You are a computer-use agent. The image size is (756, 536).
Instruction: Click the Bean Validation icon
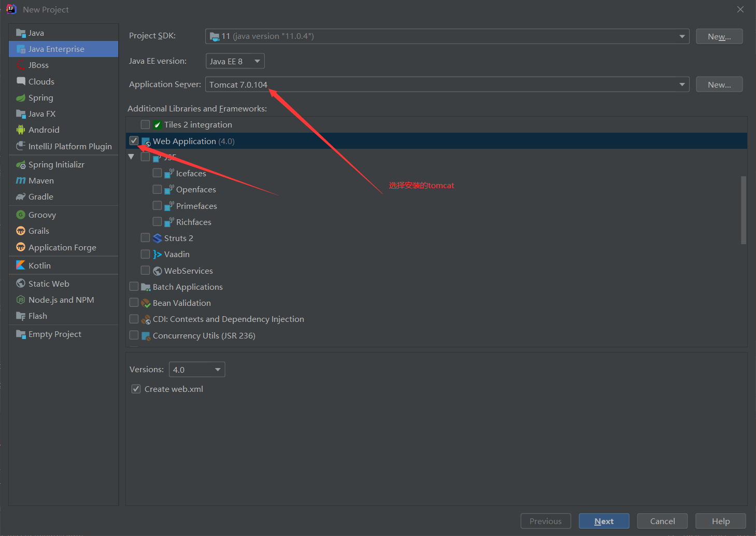point(146,303)
